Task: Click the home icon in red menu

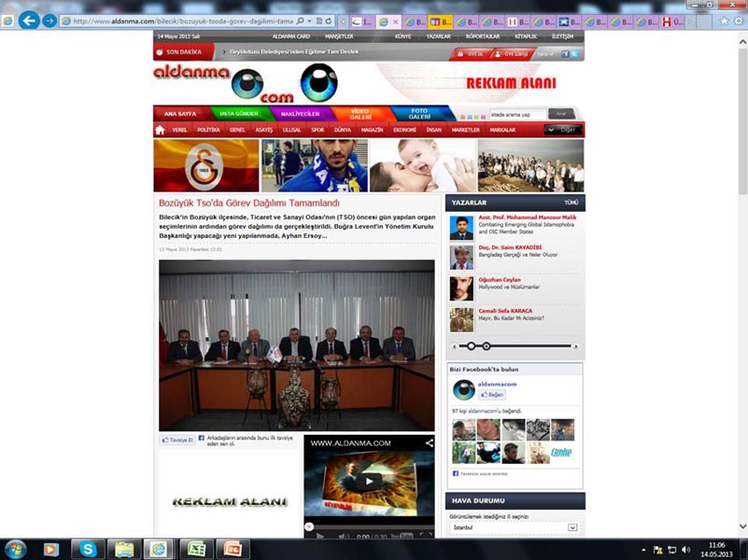Action: pyautogui.click(x=160, y=130)
